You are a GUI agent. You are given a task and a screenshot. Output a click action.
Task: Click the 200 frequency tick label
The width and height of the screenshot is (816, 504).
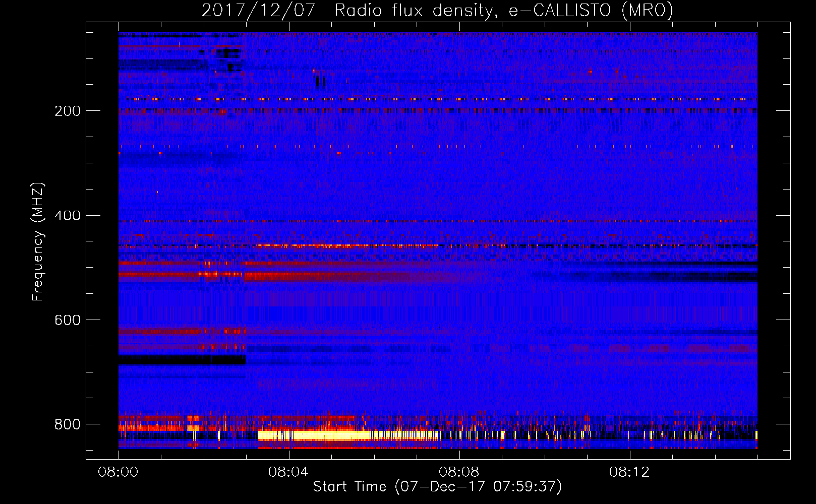(x=68, y=111)
